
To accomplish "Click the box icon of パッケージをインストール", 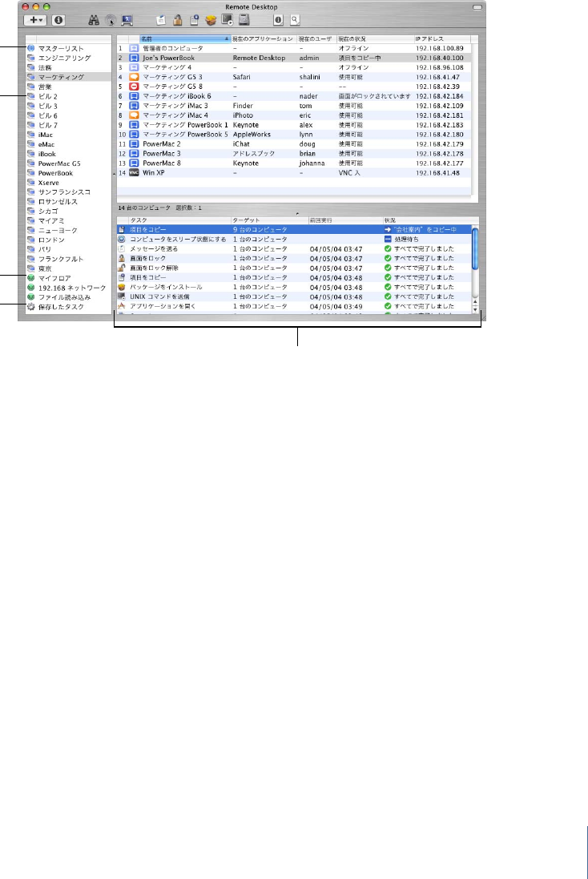I will [122, 287].
